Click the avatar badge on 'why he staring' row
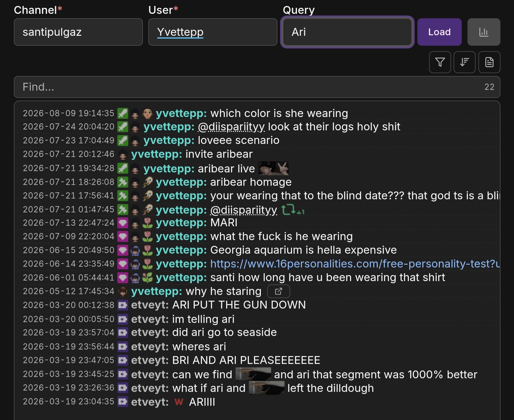Viewport: 514px width, 420px height. tap(123, 291)
